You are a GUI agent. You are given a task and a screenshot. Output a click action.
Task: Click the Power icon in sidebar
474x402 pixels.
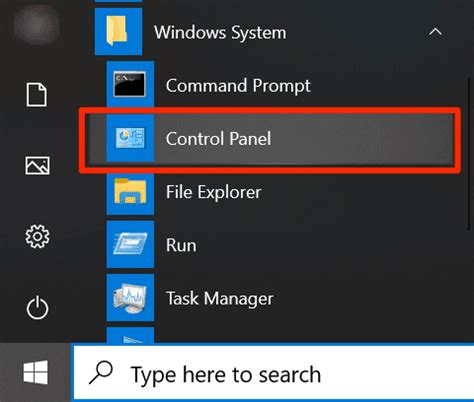[37, 307]
